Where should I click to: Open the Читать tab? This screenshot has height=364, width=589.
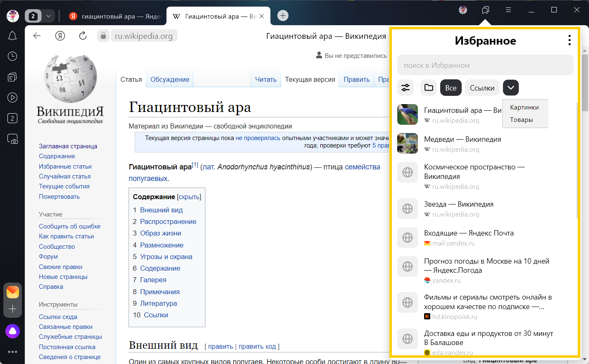[266, 79]
